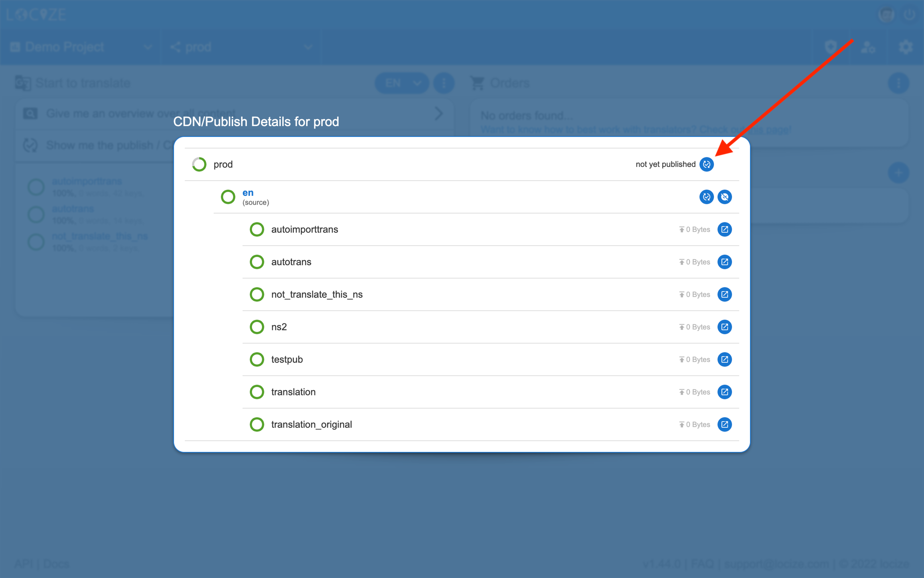Image resolution: width=924 pixels, height=578 pixels.
Task: Open the project settings gear icon
Action: tap(905, 47)
